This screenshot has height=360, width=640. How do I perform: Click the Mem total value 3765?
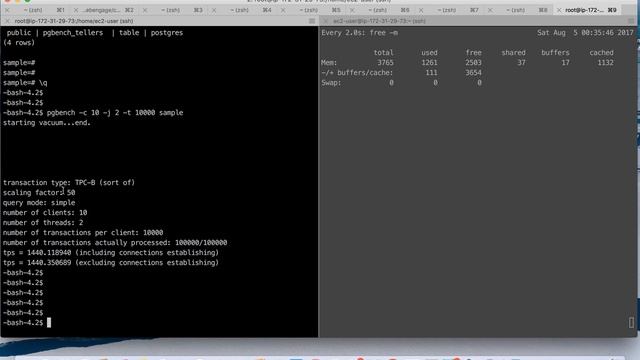385,63
